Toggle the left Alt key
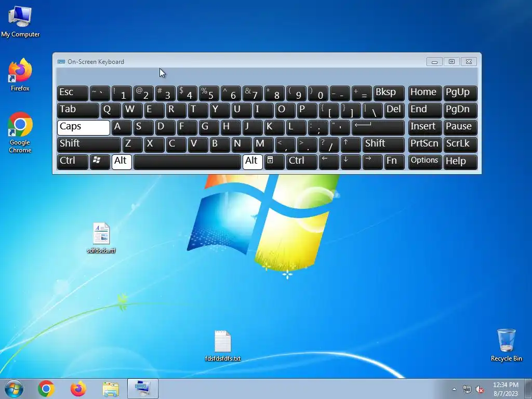Viewport: 532px width, 399px height. (122, 162)
